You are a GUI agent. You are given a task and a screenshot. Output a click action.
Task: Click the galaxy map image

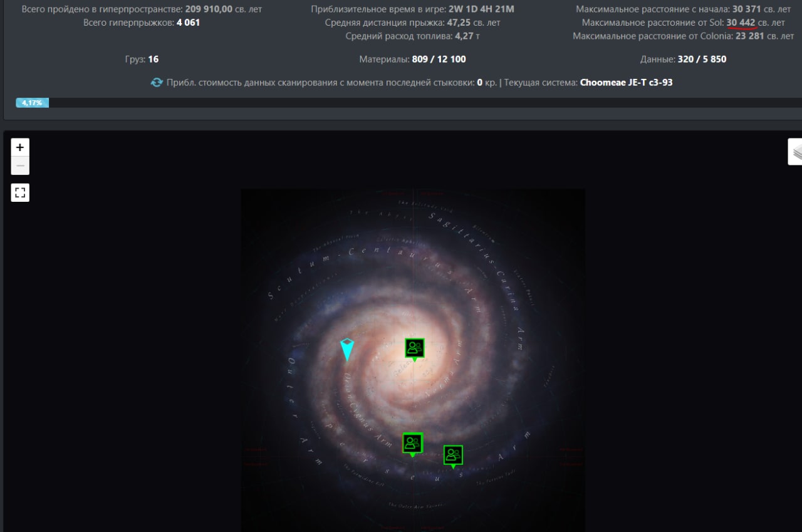click(x=413, y=360)
